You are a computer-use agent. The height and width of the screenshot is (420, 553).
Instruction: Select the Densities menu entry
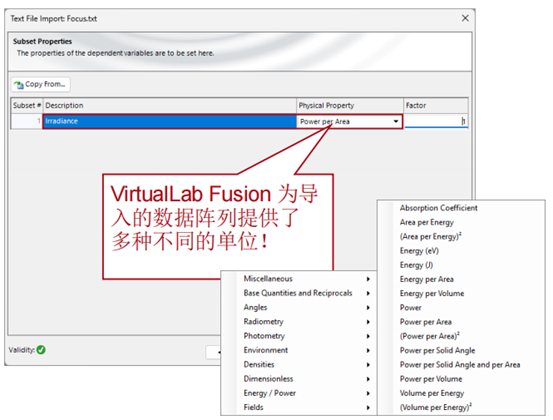[259, 365]
